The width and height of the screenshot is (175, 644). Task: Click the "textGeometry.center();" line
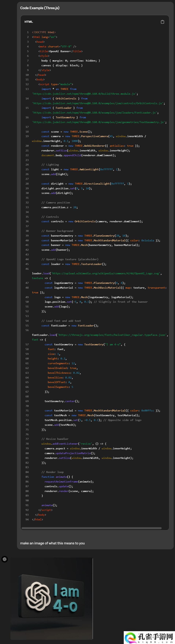[x=62, y=401]
